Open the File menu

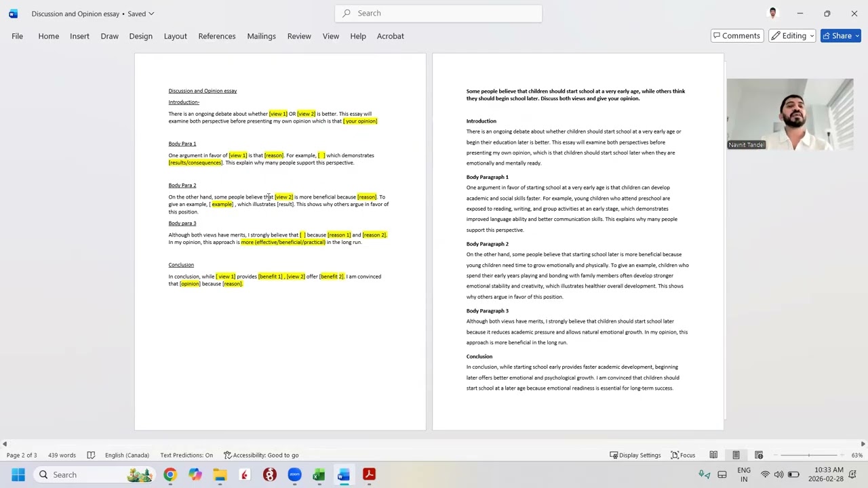(17, 36)
